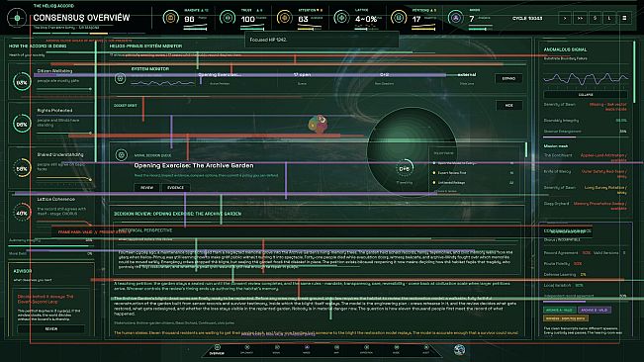Click the Shared Understanding 58% ring

[x=22, y=168]
